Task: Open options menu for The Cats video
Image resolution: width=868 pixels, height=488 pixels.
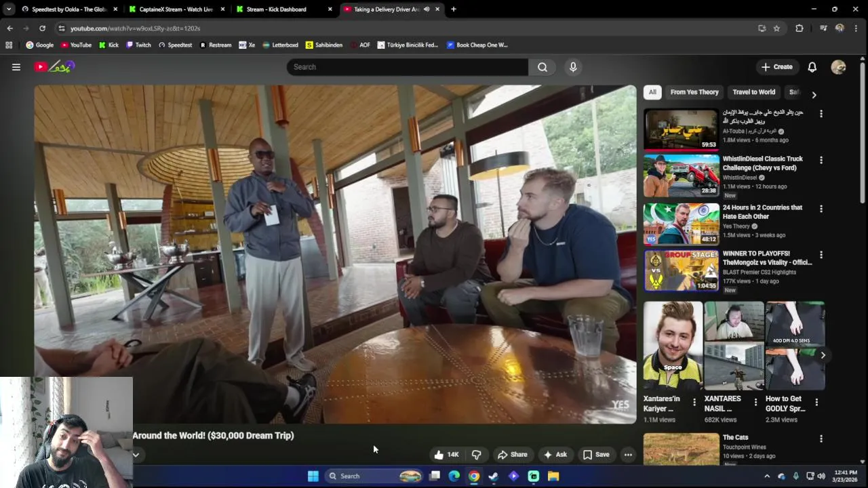Action: pyautogui.click(x=821, y=439)
